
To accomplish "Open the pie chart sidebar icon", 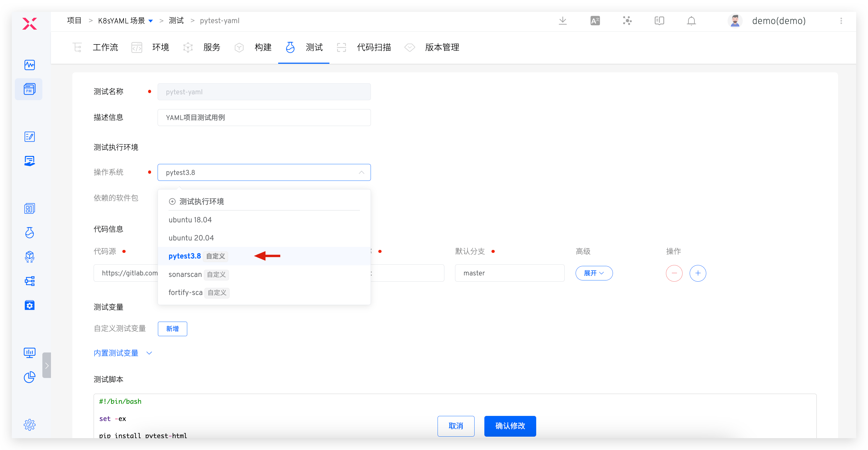I will click(x=29, y=377).
